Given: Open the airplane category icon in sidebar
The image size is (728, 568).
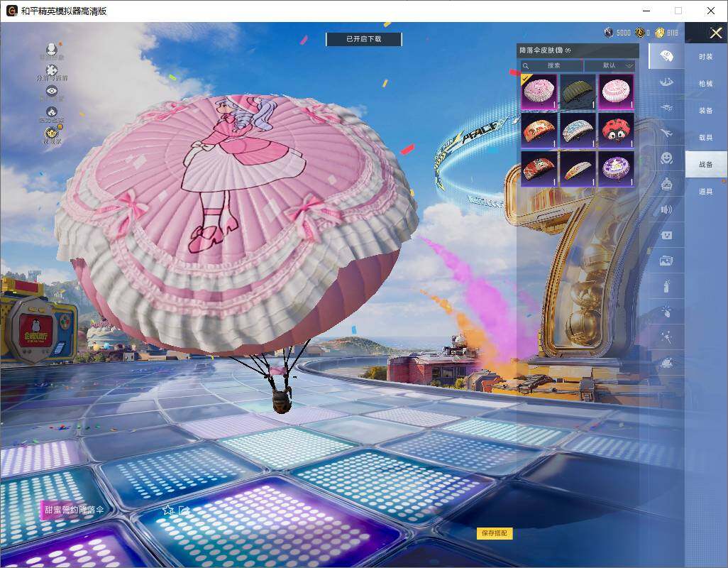Looking at the screenshot, I should click(666, 133).
